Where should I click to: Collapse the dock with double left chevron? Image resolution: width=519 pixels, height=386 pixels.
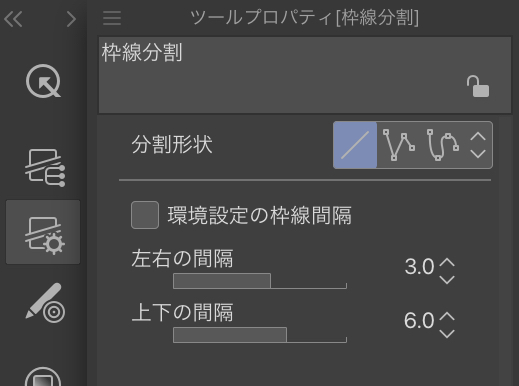13,19
